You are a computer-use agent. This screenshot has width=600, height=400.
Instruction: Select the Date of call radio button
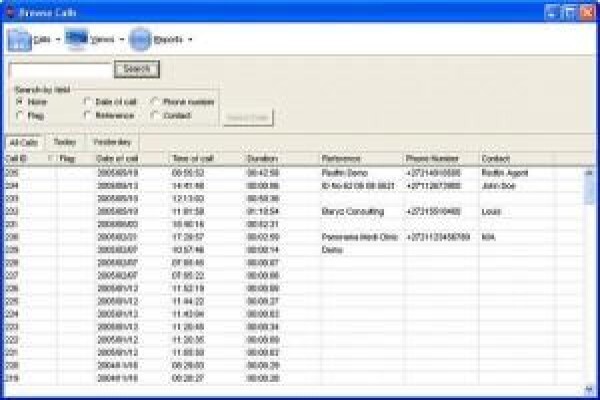[x=87, y=101]
